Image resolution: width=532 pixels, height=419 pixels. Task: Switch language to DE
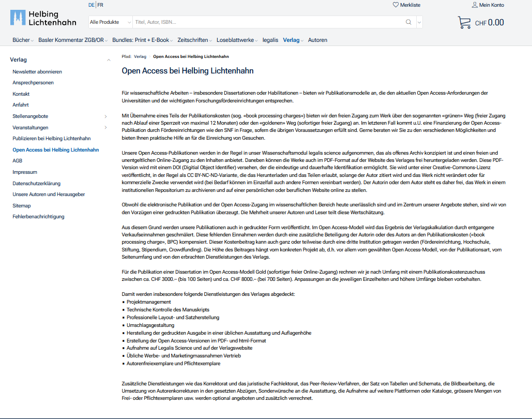(x=91, y=5)
